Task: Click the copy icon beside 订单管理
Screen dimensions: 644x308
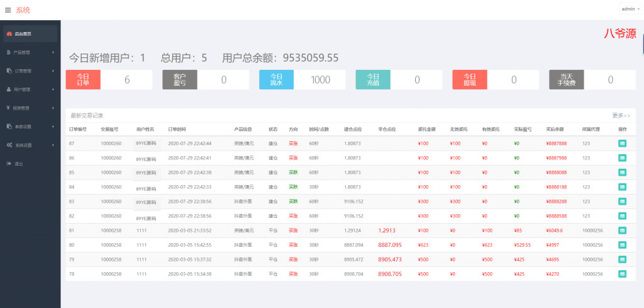Action: click(x=9, y=71)
